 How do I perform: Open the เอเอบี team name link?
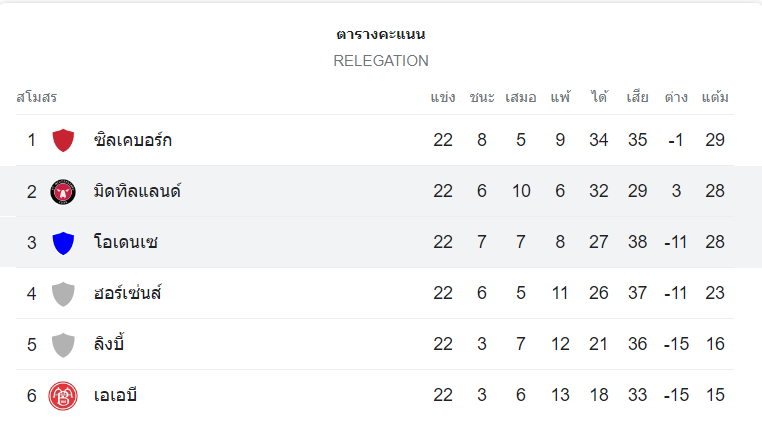(114, 395)
